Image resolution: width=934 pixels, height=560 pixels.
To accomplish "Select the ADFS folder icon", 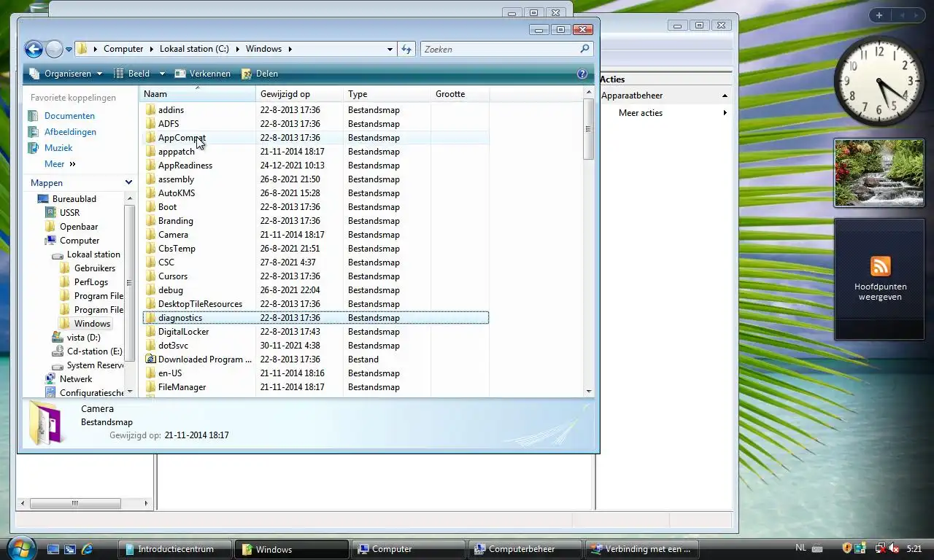I will coord(150,124).
